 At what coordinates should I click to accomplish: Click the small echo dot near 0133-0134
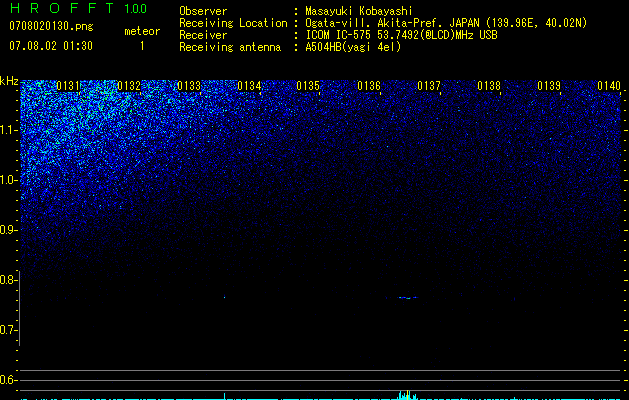point(224,297)
